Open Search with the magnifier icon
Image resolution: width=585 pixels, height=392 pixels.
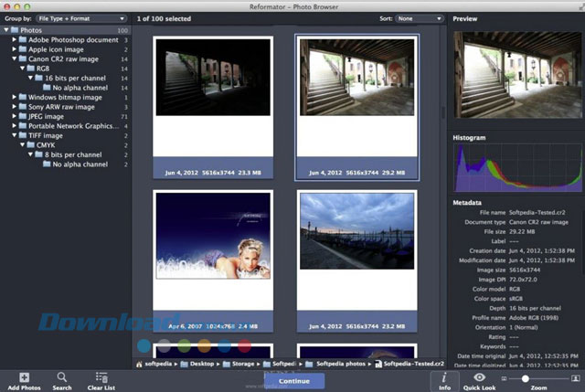pos(62,376)
